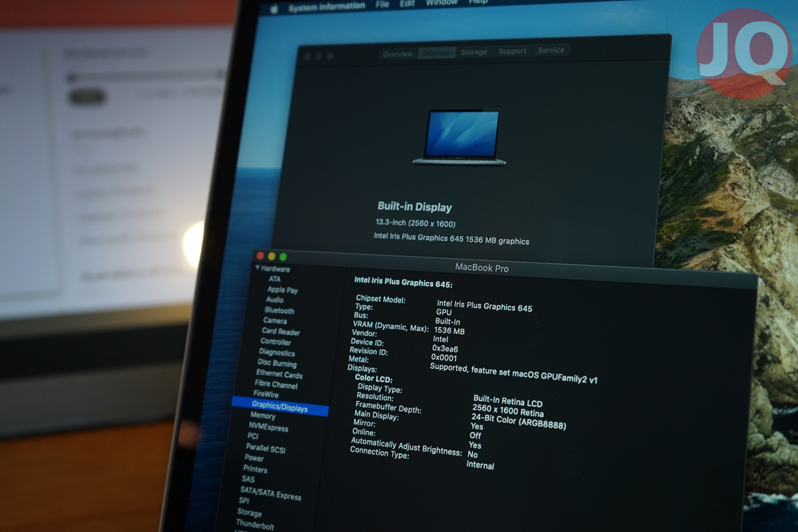Select Disc Burning in the sidebar
The image size is (798, 532).
pos(277,363)
